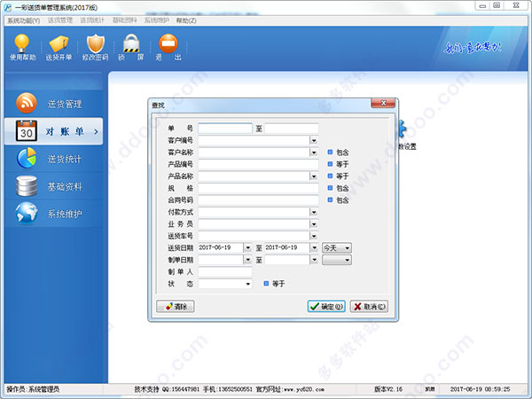This screenshot has height=399, width=532.
Task: Expand the 客户名称 dropdown
Action: [314, 153]
